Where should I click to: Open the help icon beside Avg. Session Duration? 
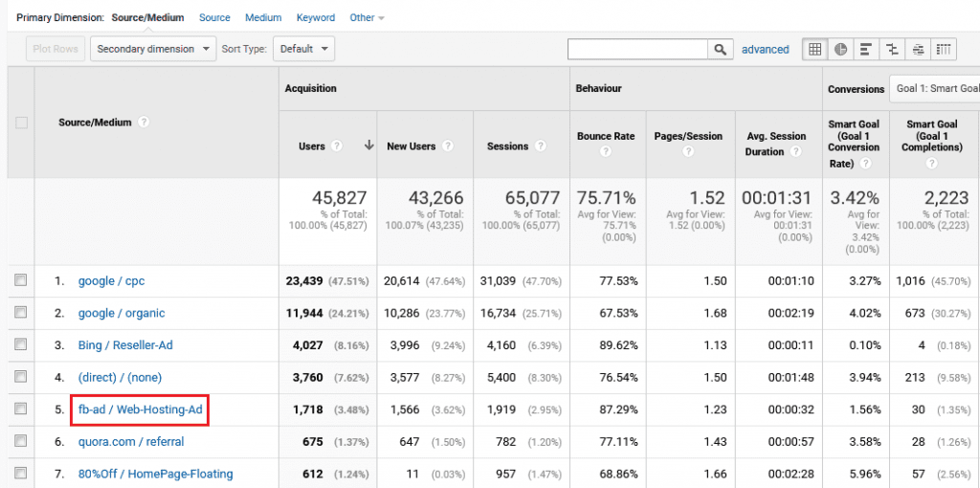pos(795,151)
